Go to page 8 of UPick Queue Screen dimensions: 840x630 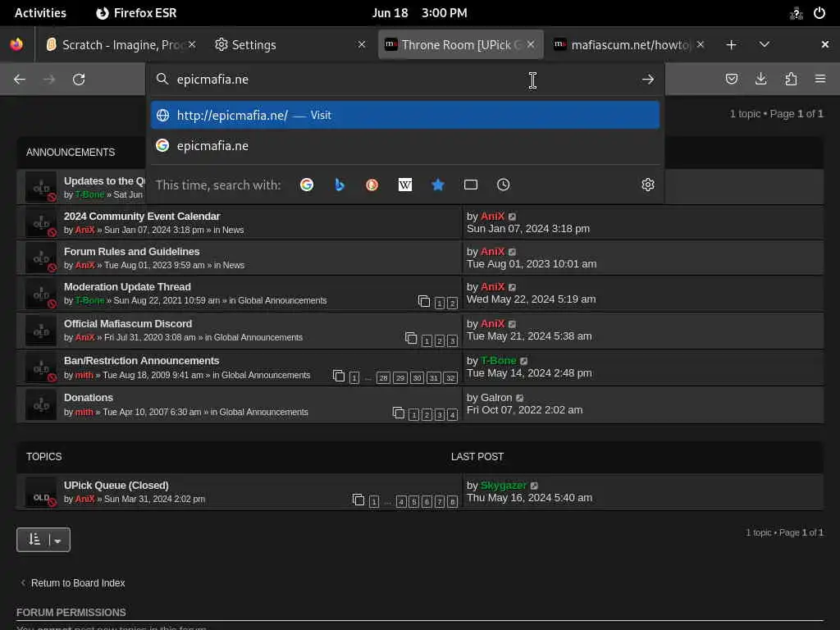coord(452,502)
